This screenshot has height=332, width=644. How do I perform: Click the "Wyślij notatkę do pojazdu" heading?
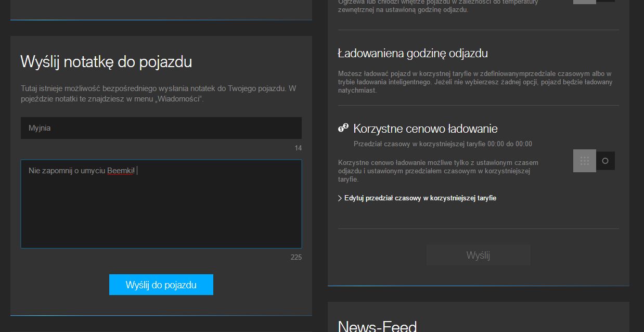pyautogui.click(x=106, y=62)
